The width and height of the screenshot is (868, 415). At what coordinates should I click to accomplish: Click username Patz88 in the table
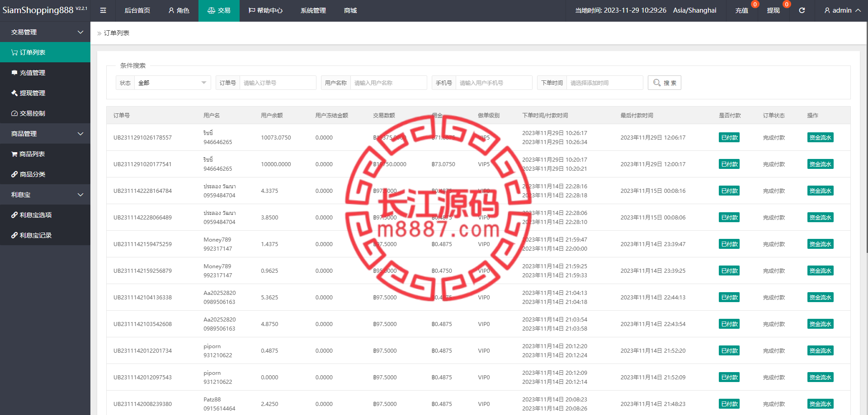(x=212, y=400)
